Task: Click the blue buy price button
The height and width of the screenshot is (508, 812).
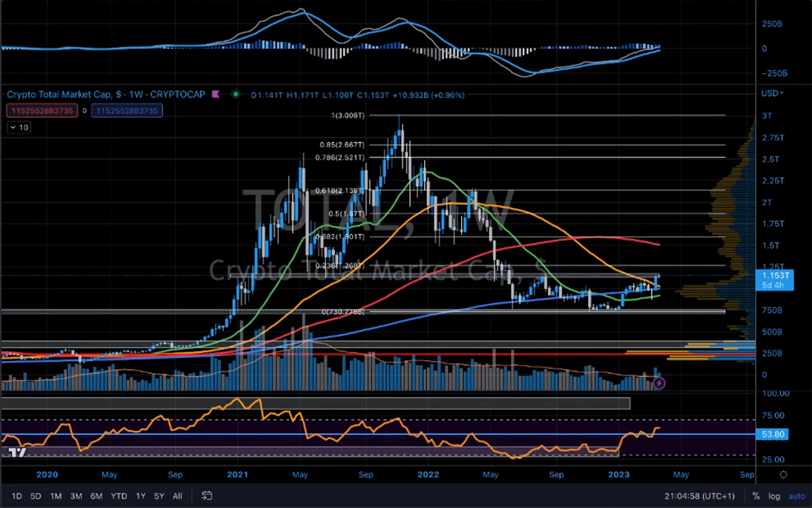Action: coord(127,111)
